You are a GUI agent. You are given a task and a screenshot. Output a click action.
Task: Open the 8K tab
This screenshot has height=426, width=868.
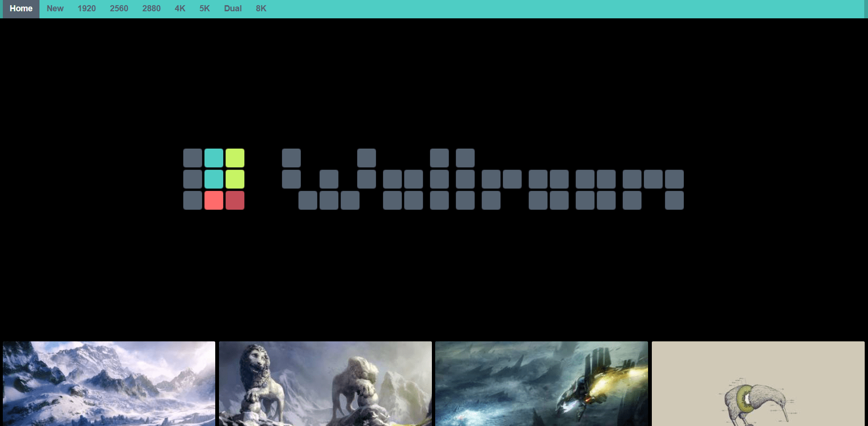(x=261, y=8)
